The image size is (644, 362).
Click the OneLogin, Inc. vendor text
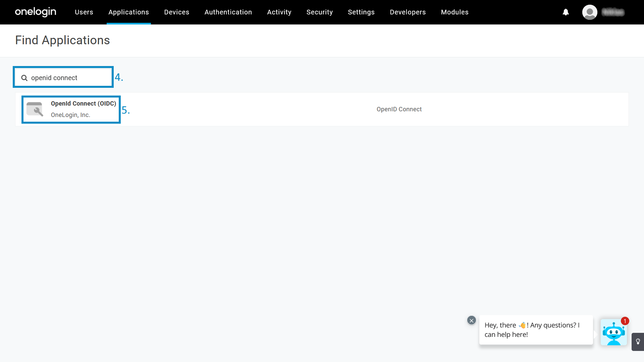point(70,115)
